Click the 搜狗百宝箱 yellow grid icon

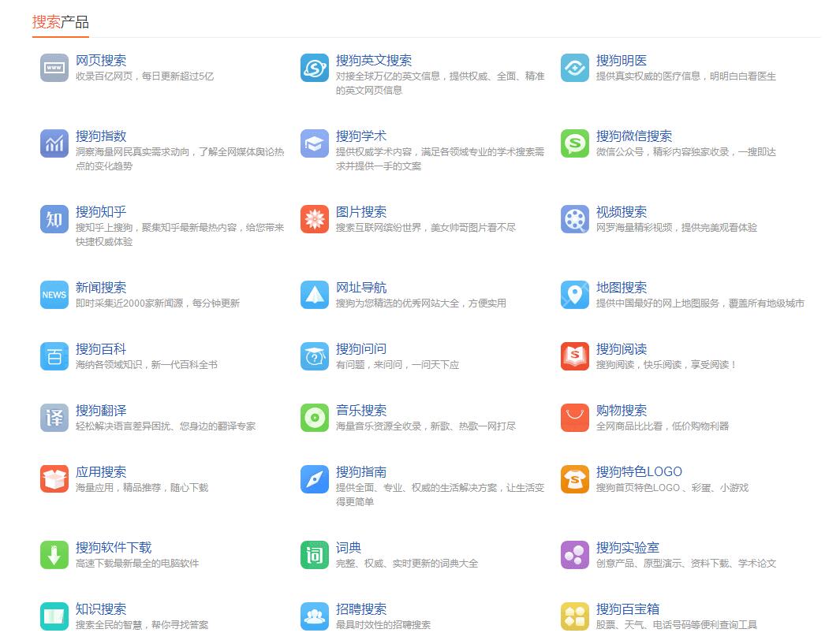click(x=575, y=616)
